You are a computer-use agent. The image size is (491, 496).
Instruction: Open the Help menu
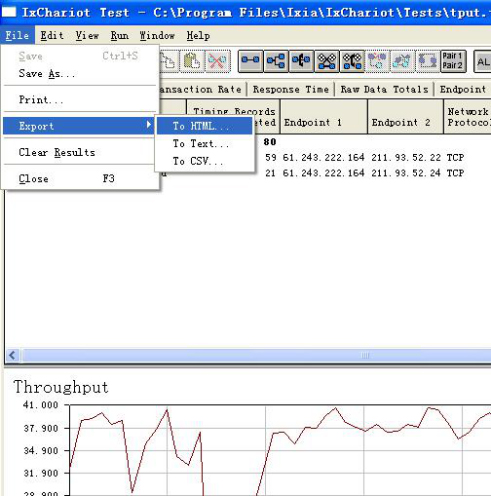click(x=198, y=35)
